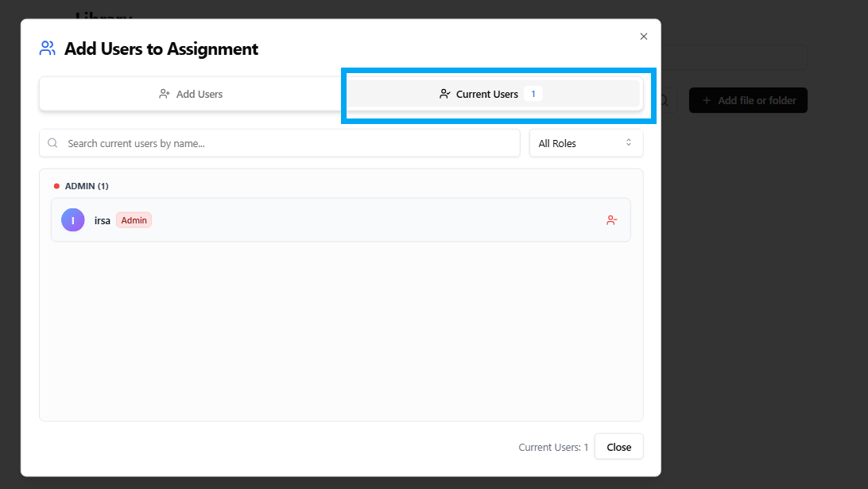Select the irsa user name

click(x=103, y=220)
